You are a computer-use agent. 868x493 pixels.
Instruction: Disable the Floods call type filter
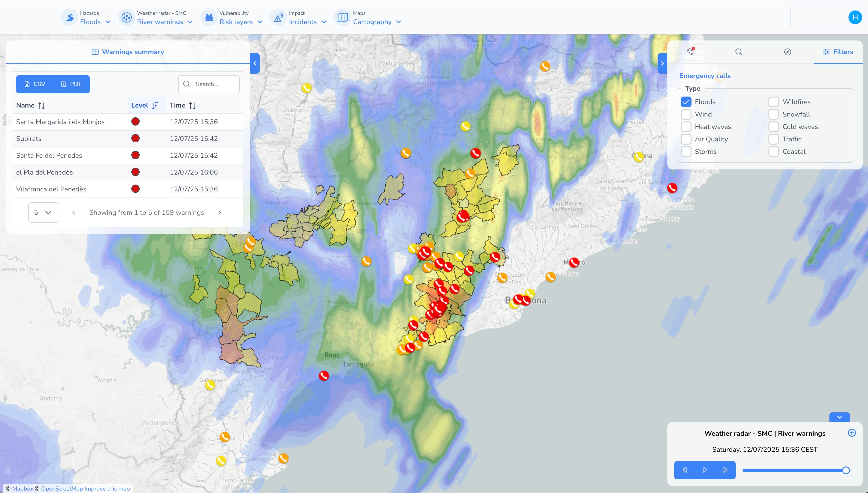[686, 102]
